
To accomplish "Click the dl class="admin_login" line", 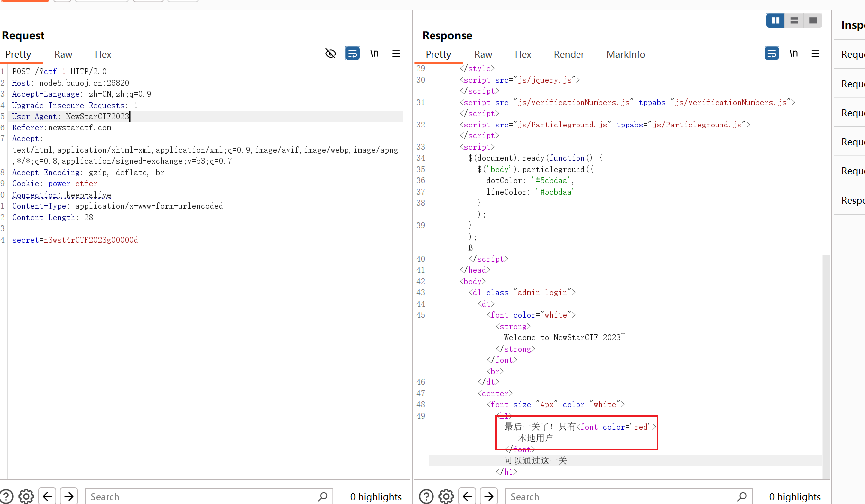I will pyautogui.click(x=522, y=293).
